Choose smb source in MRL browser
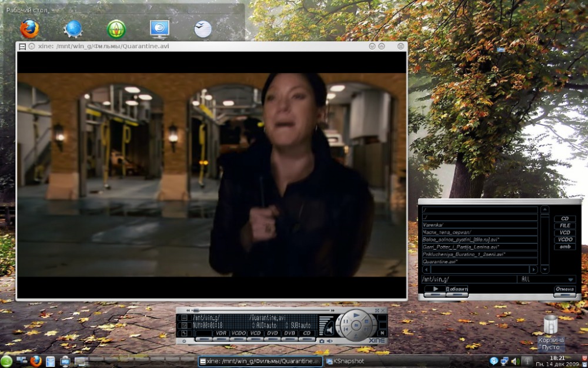Image resolution: width=588 pixels, height=368 pixels. coord(564,247)
